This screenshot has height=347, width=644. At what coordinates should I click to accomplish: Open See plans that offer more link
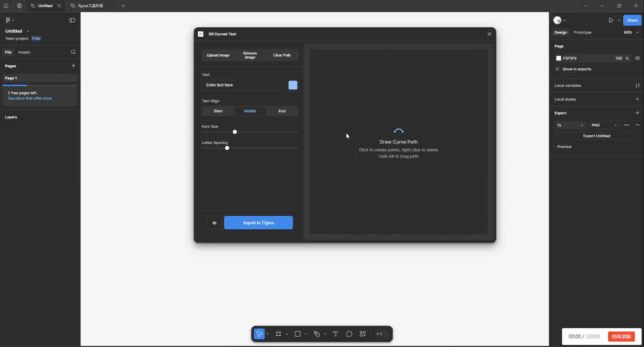30,98
